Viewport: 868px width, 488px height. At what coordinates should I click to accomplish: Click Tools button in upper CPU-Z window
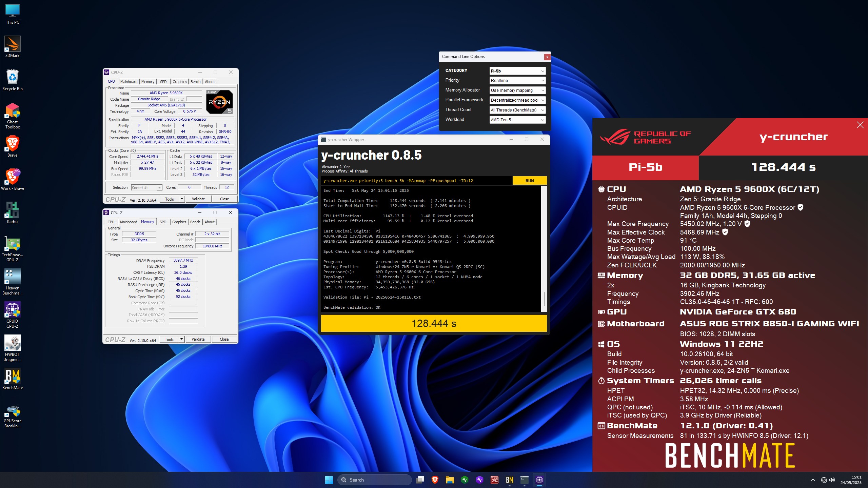point(170,199)
